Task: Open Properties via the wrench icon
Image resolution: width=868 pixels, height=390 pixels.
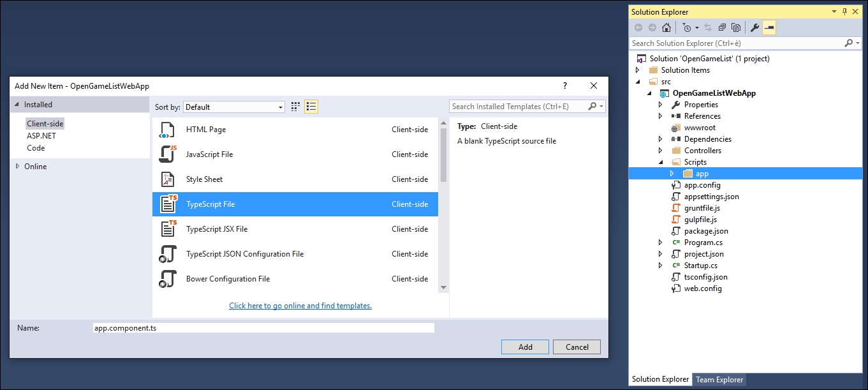Action: point(755,27)
